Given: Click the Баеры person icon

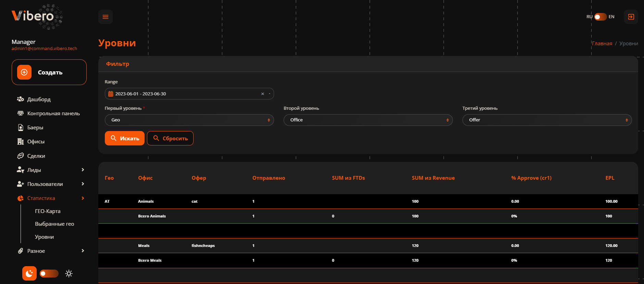Looking at the screenshot, I should pos(21,128).
